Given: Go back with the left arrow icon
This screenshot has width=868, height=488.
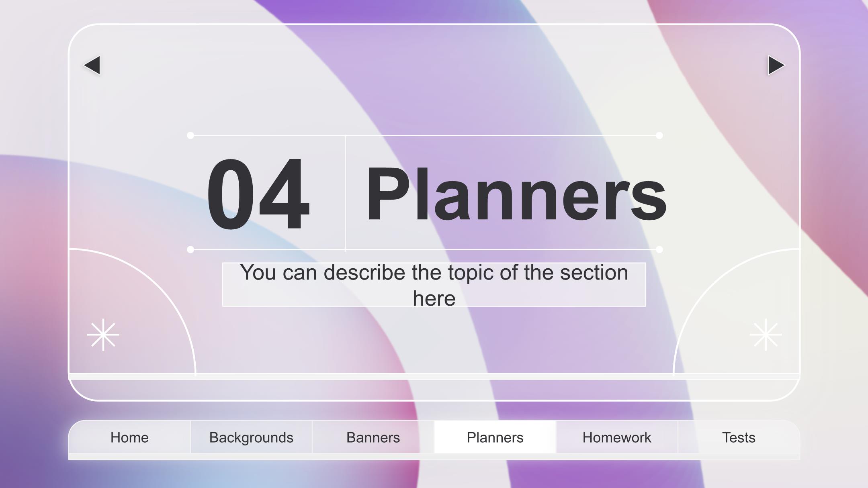Looking at the screenshot, I should point(92,65).
